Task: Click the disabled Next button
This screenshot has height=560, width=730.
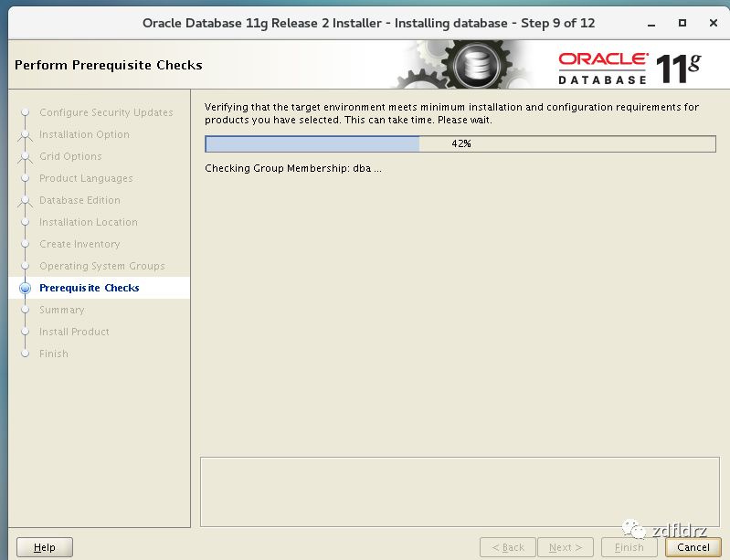Action: pos(566,547)
